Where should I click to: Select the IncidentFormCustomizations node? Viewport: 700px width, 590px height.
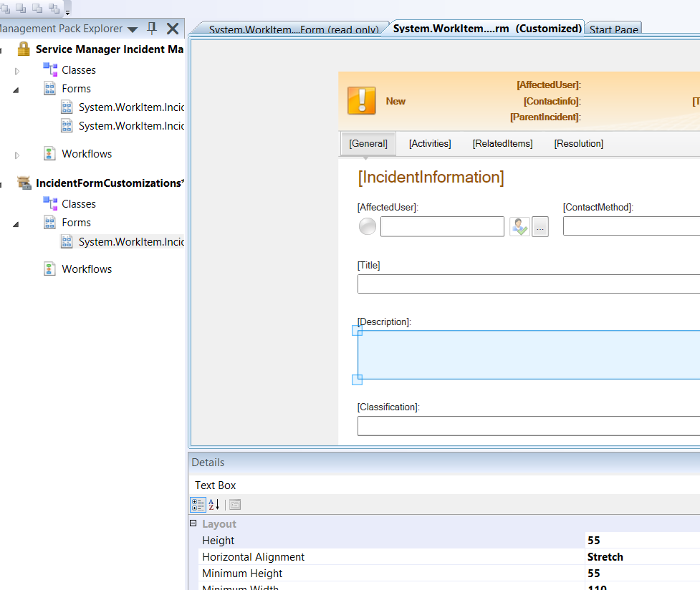coord(110,183)
